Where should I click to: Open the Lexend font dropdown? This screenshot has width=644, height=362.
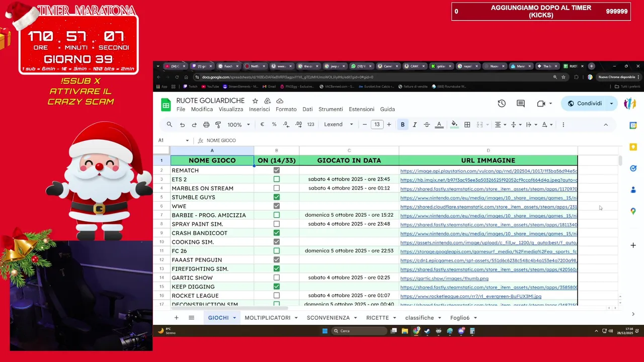point(339,125)
